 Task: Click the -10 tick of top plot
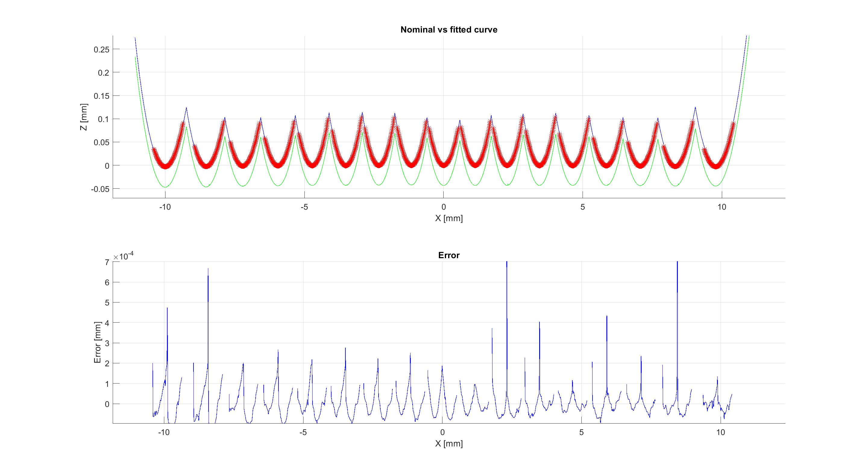[165, 207]
